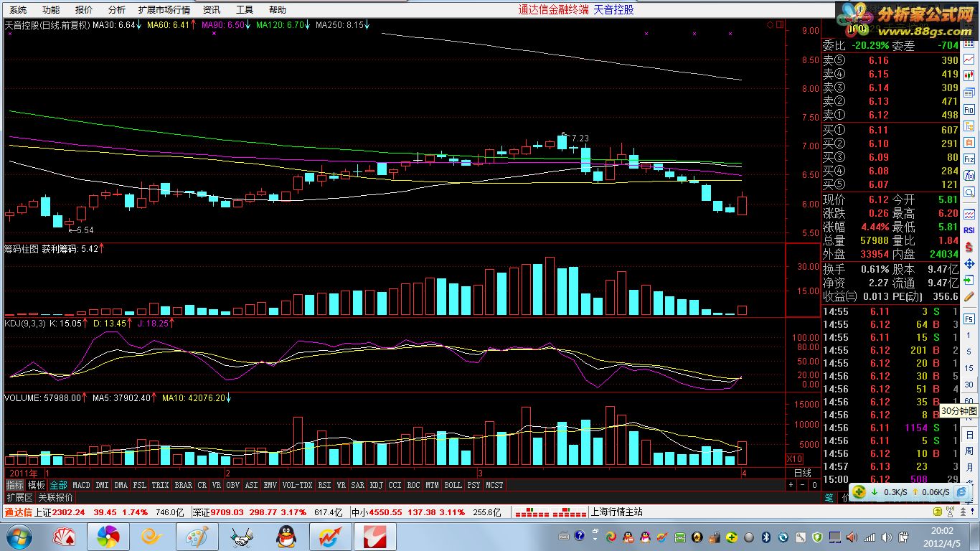This screenshot has height=551, width=980.
Task: Click the green exit-door icon in right toolbar
Action: point(969,279)
